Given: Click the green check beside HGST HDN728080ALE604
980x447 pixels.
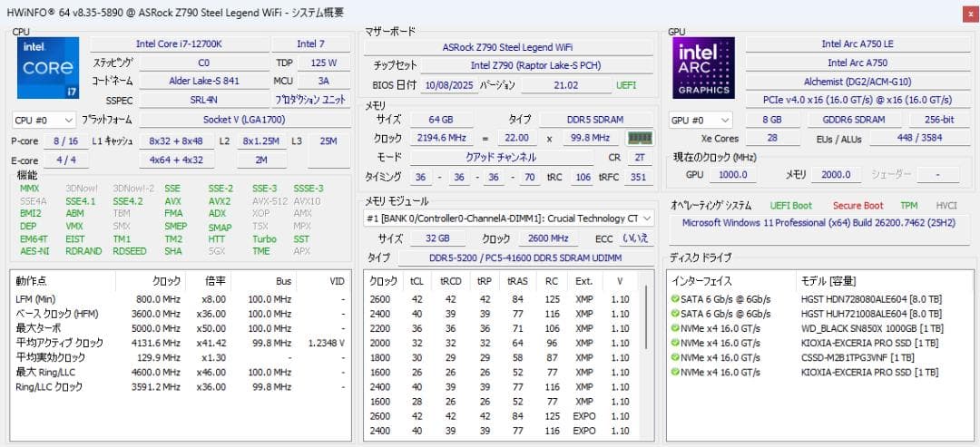Looking at the screenshot, I should click(x=675, y=299).
